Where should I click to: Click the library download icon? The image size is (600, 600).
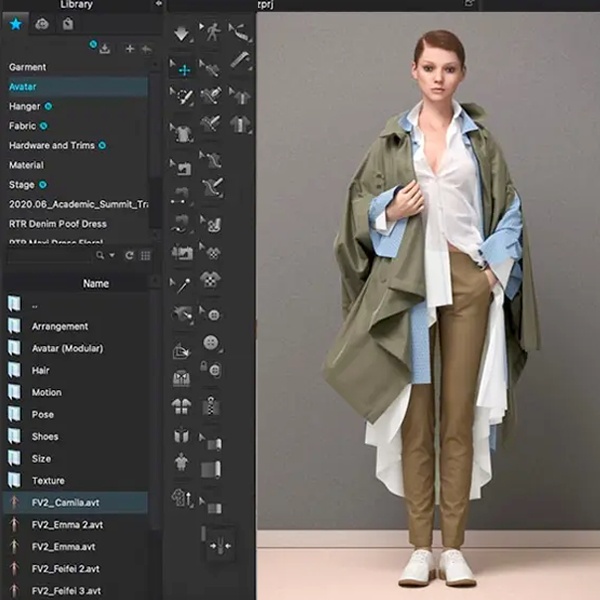click(x=104, y=49)
